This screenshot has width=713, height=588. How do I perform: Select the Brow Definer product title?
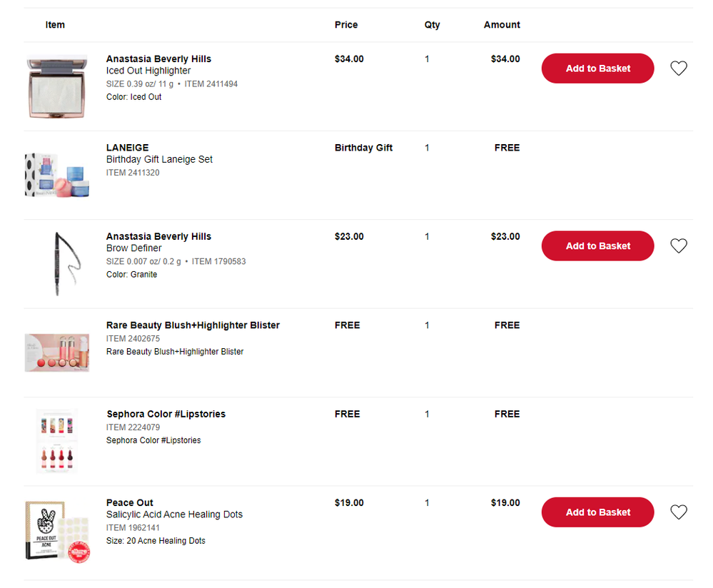coord(134,248)
